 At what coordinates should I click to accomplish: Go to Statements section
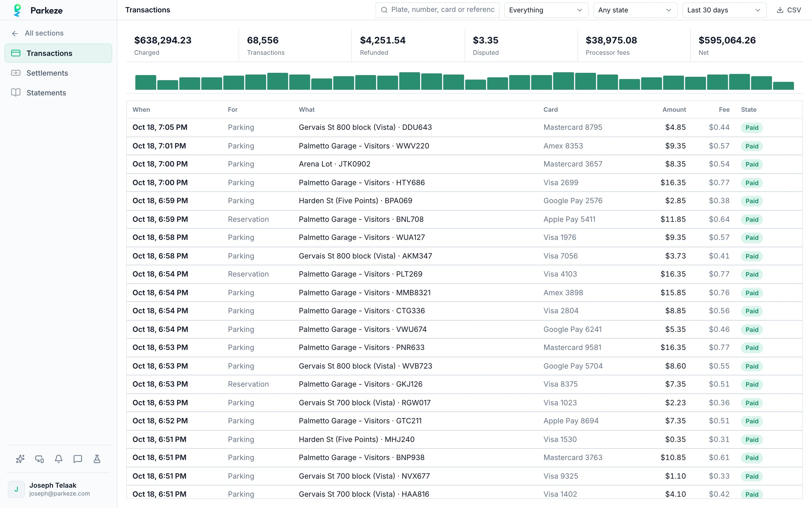click(x=58, y=93)
